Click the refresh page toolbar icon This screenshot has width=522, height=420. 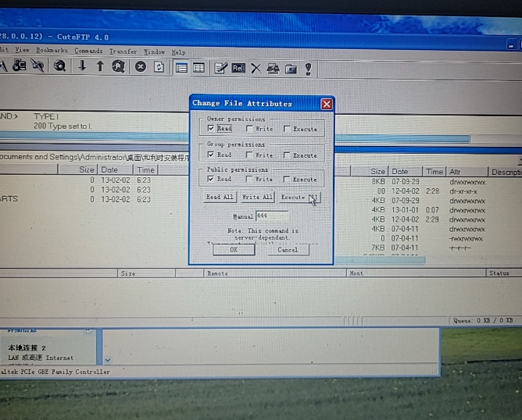159,68
